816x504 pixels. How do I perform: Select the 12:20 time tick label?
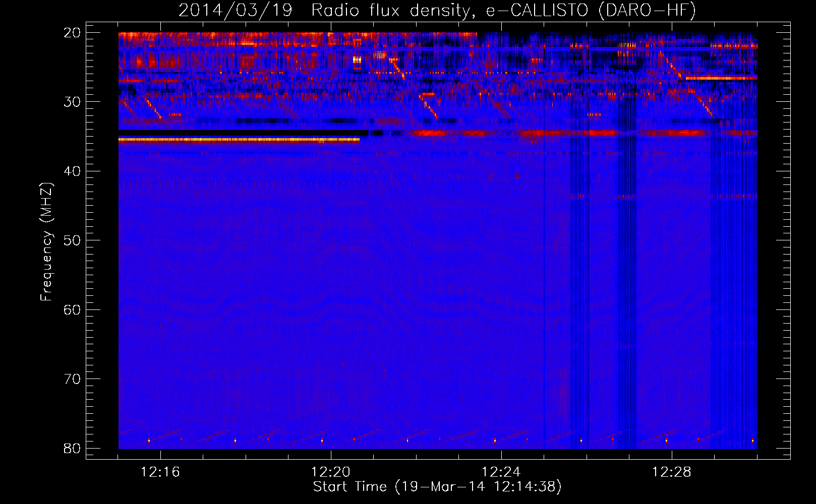coord(331,472)
